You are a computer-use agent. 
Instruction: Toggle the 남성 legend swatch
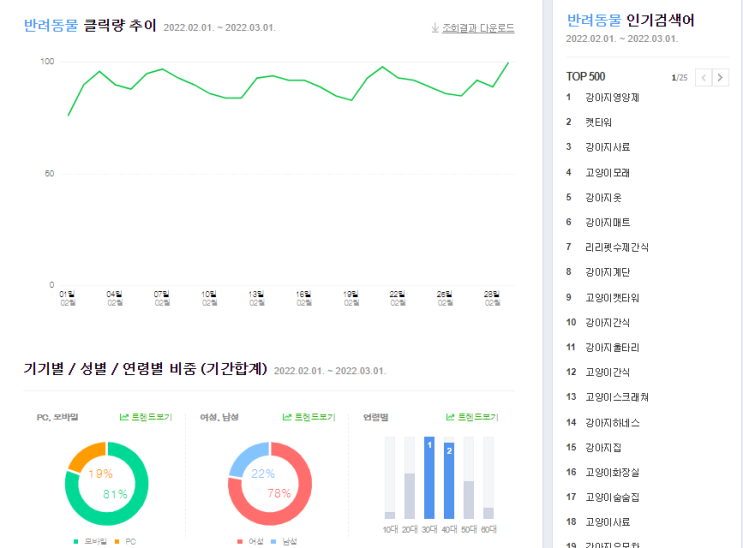point(273,541)
